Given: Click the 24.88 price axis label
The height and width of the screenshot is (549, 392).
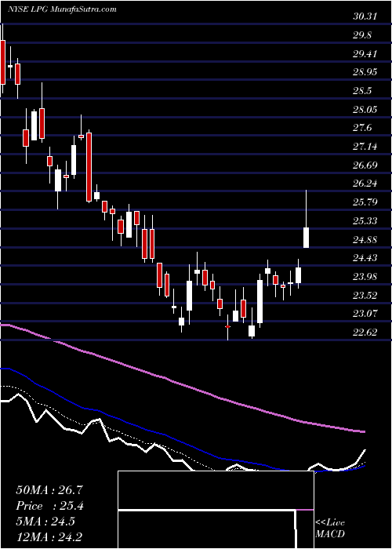Looking at the screenshot, I should point(365,239).
